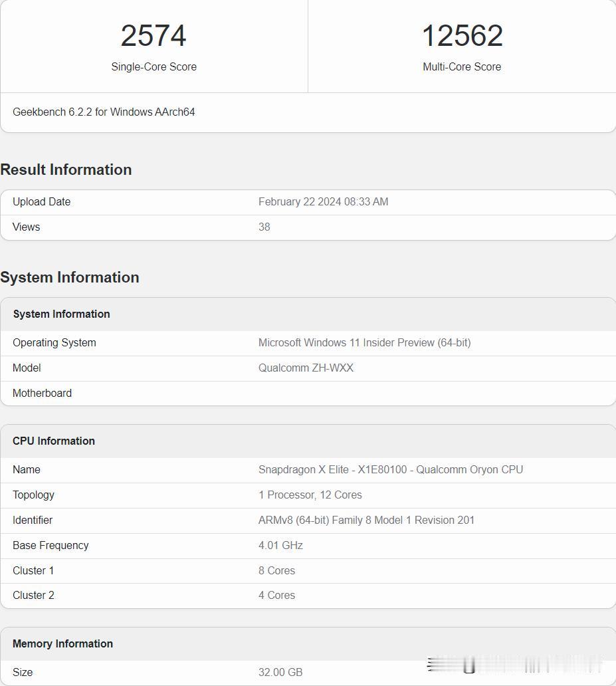Click the Geekbench 6.2.2 for Windows AArch64 text
Screen dimensions: 616x686
coord(104,112)
